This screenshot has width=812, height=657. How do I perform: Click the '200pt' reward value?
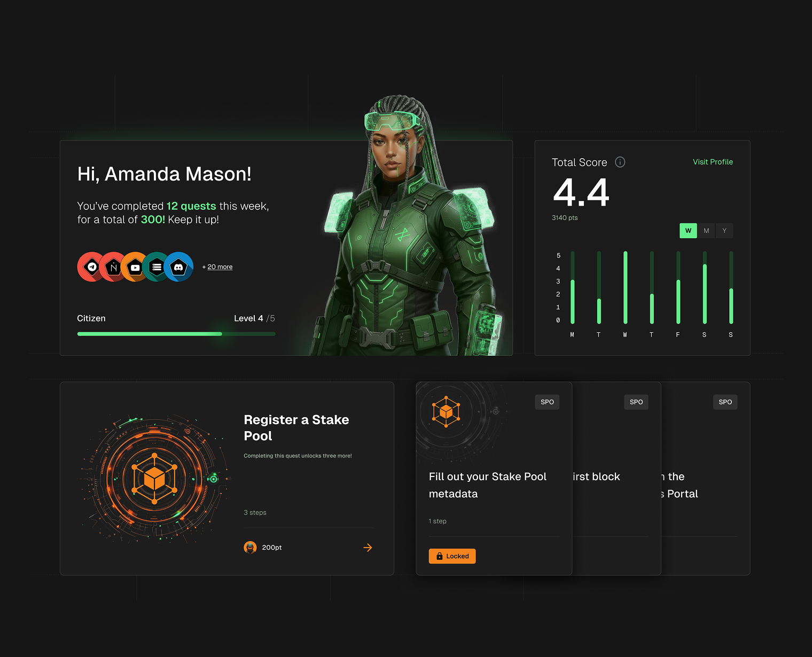(272, 547)
